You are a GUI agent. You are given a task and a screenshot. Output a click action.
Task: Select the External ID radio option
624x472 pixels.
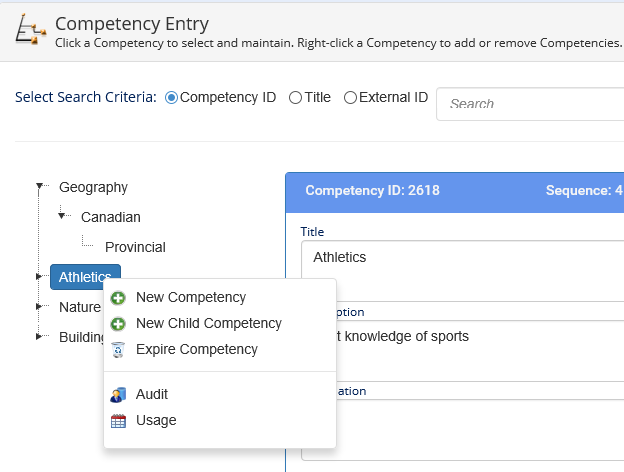click(x=350, y=98)
